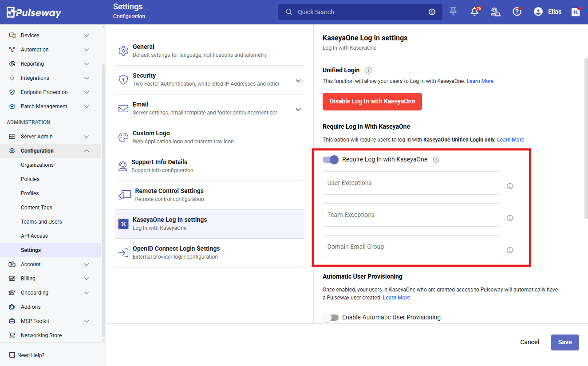Screen dimensions: 588x366
Task: Click the Learn More link under Unified Login
Action: pyautogui.click(x=480, y=81)
